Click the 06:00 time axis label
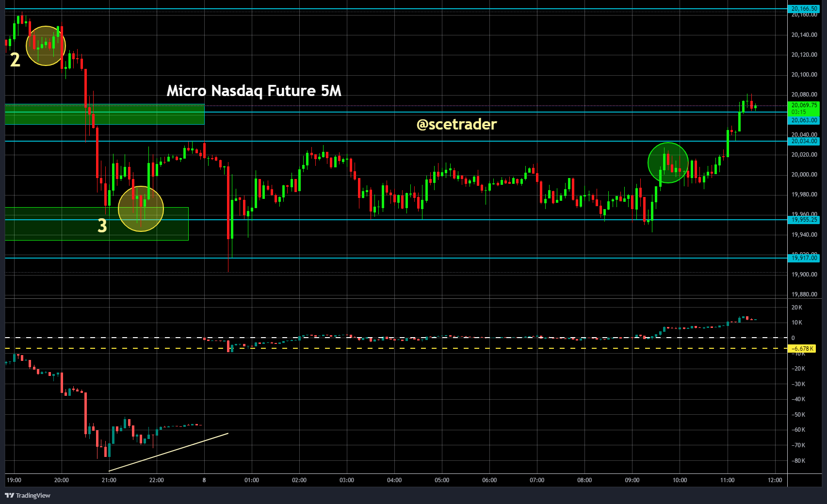Viewport: 827px width, 504px height. 489,480
